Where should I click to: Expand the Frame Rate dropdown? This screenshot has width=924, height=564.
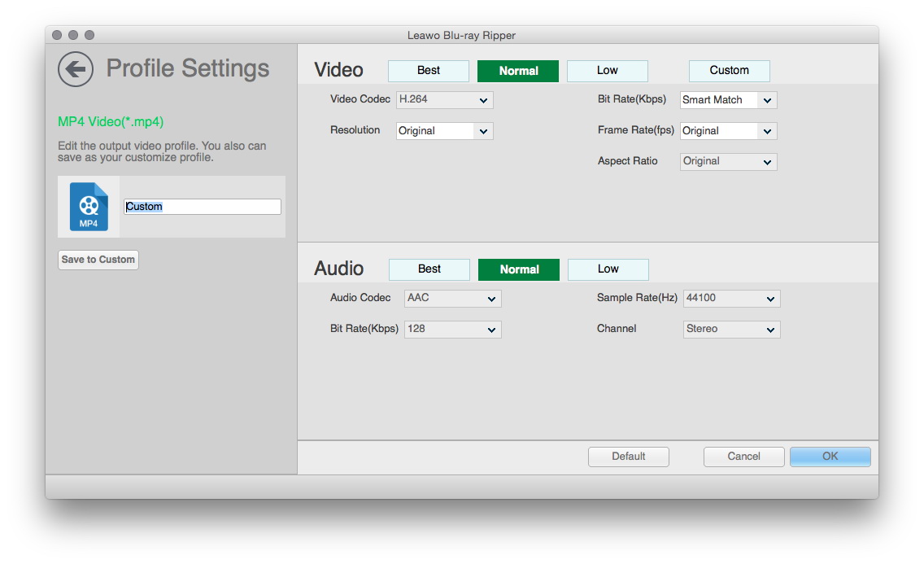tap(728, 131)
